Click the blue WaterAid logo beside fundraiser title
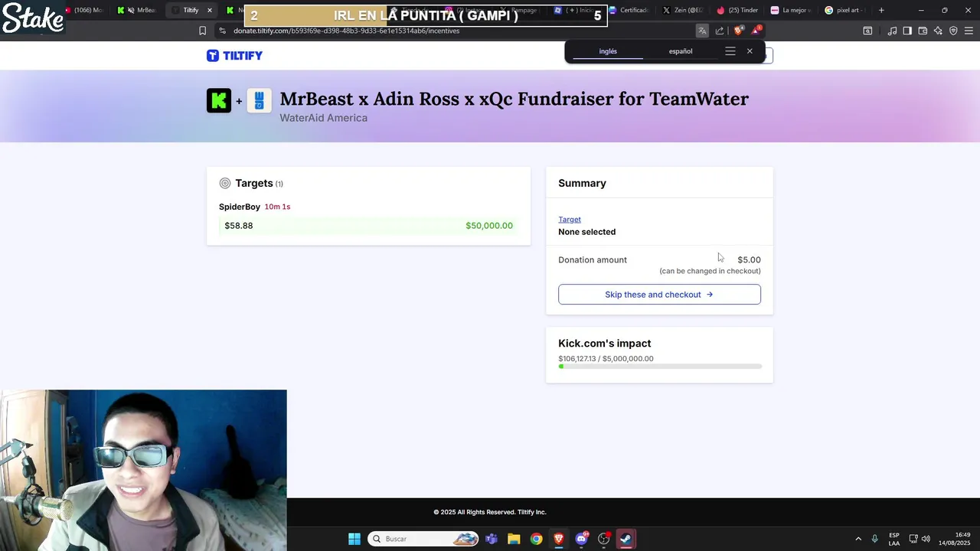 pyautogui.click(x=259, y=100)
